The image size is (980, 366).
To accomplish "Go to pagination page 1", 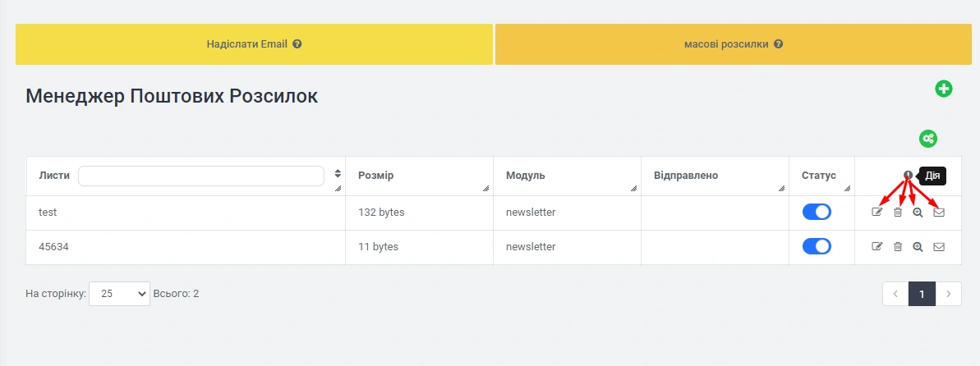I will coord(922,294).
